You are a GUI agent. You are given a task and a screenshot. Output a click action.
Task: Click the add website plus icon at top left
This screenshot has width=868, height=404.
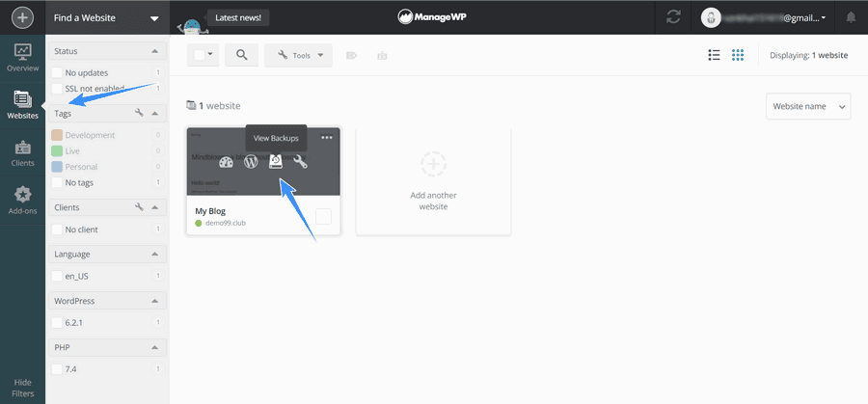pyautogui.click(x=22, y=17)
